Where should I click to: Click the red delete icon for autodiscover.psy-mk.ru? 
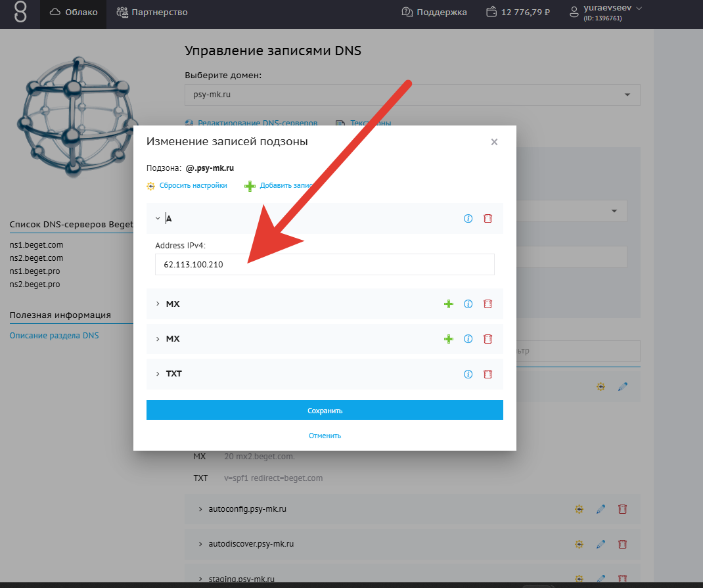click(x=623, y=544)
